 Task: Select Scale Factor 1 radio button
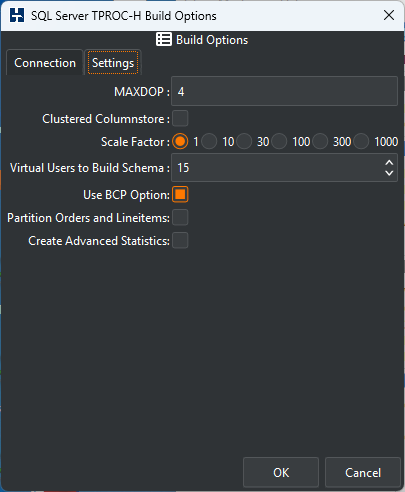(x=180, y=142)
